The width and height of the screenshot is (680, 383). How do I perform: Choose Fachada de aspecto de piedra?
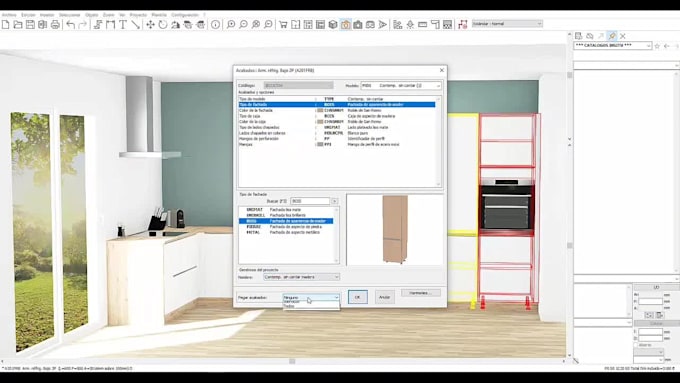286,226
